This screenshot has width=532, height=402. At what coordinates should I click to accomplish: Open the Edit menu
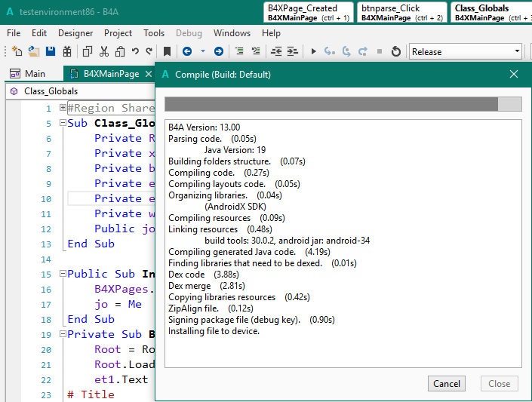(x=39, y=33)
